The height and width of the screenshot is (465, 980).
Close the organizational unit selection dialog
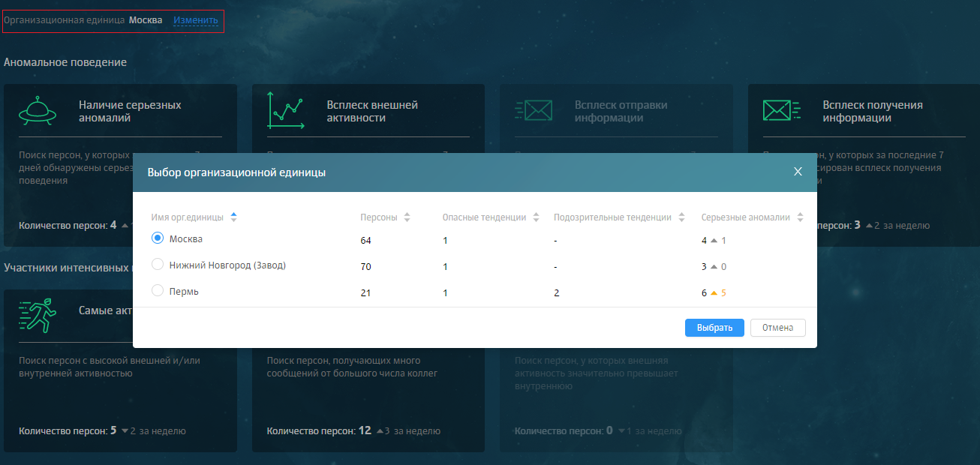pyautogui.click(x=798, y=172)
